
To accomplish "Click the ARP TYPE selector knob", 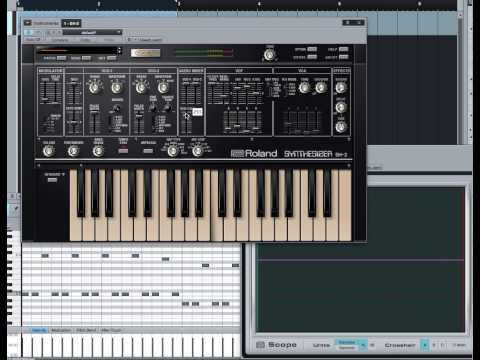I will pos(173,152).
